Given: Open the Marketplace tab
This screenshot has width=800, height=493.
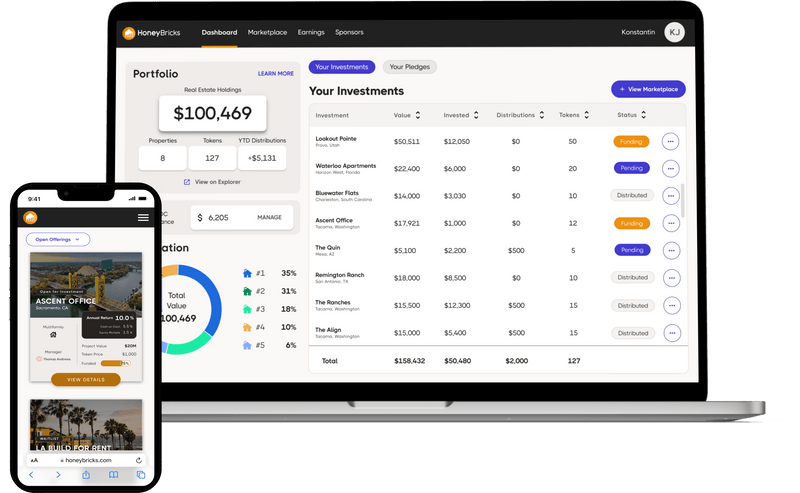Looking at the screenshot, I should click(267, 32).
